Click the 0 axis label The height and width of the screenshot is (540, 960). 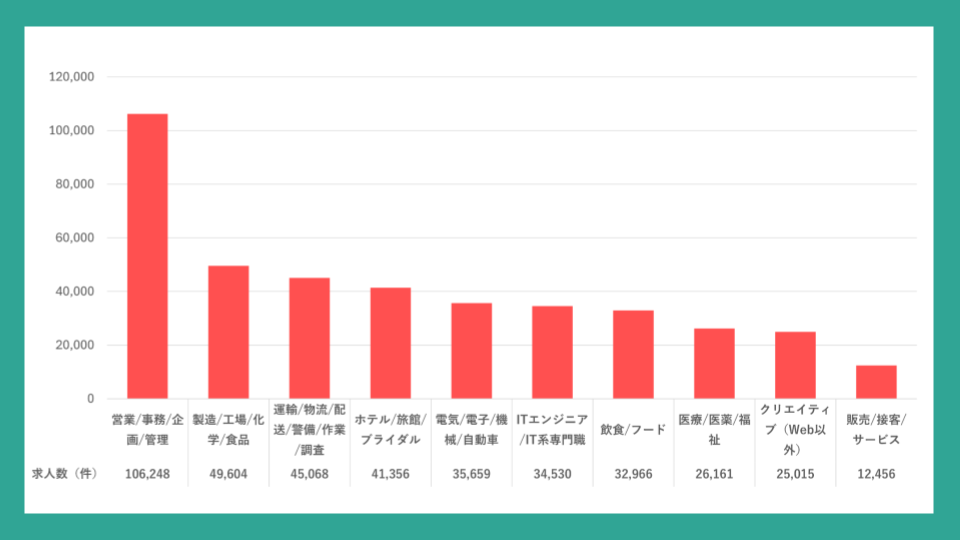coord(91,399)
